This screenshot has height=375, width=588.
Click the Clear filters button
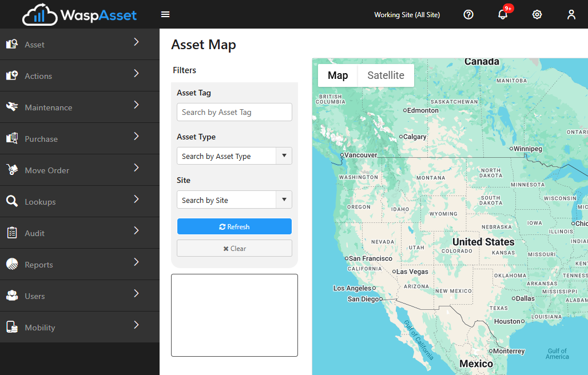[235, 248]
